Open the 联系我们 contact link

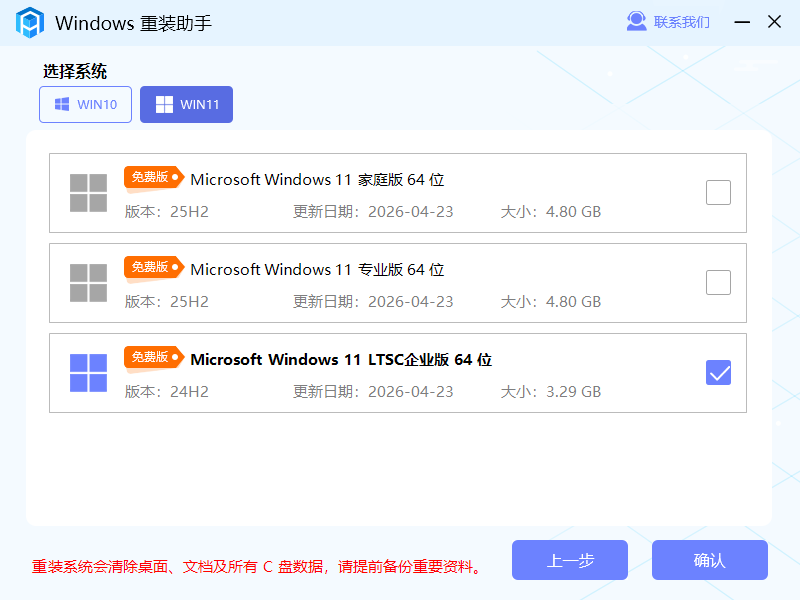(681, 22)
